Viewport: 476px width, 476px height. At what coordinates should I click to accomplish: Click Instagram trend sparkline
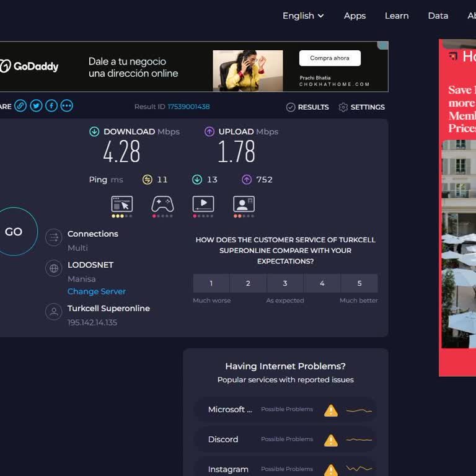pyautogui.click(x=359, y=469)
